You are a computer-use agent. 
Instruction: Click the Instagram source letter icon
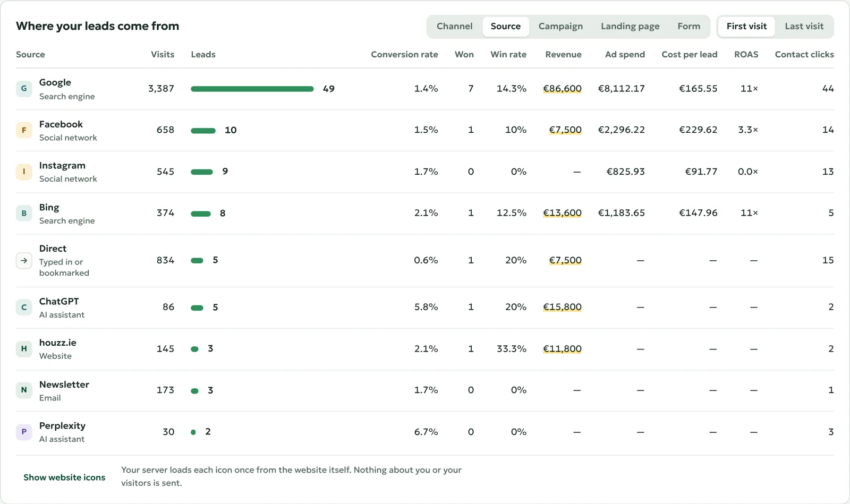24,172
